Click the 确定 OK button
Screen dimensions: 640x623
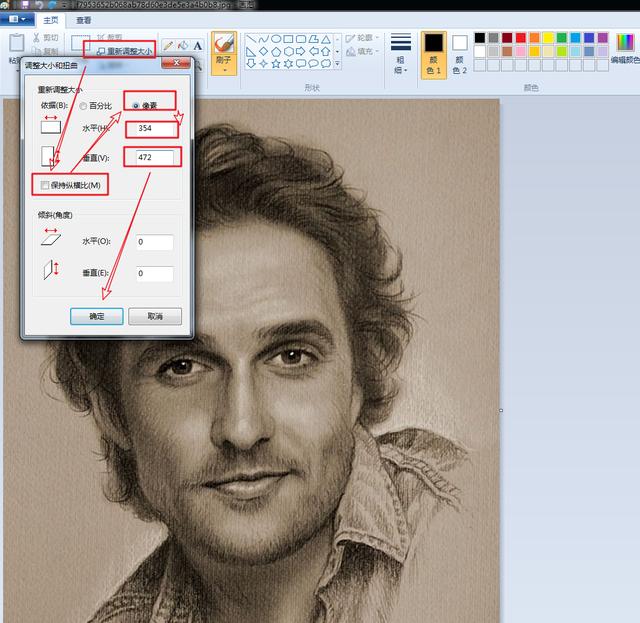[96, 316]
